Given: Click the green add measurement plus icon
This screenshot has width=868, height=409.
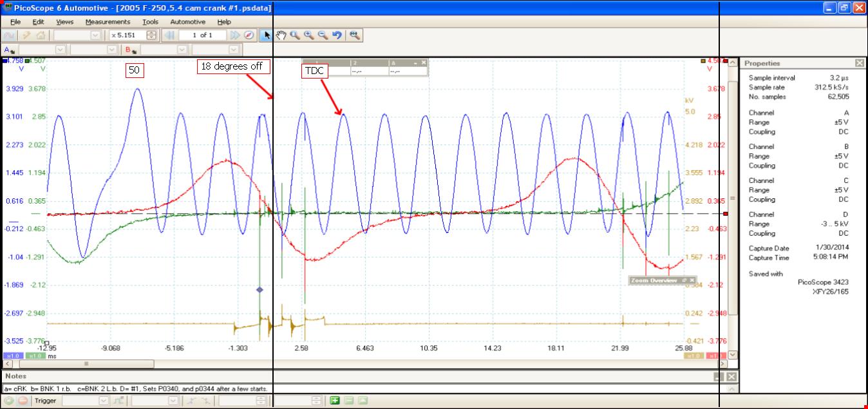Looking at the screenshot, I should pyautogui.click(x=335, y=401).
